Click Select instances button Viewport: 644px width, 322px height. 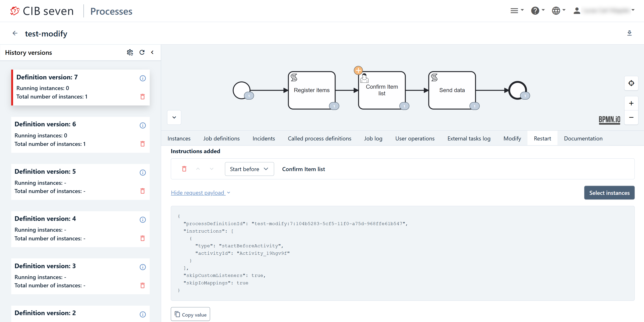coord(609,193)
